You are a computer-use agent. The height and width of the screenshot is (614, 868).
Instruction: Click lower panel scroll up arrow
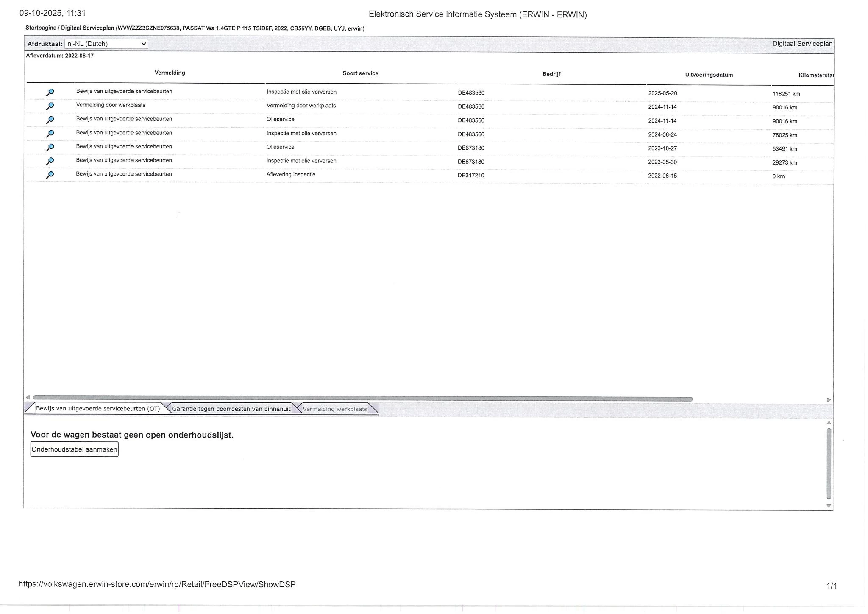coord(829,423)
